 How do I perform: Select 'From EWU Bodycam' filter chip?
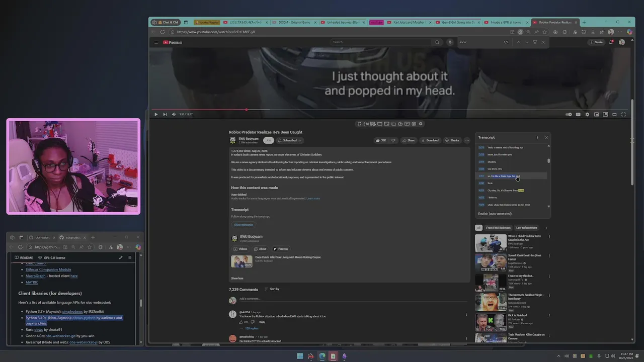click(x=498, y=228)
